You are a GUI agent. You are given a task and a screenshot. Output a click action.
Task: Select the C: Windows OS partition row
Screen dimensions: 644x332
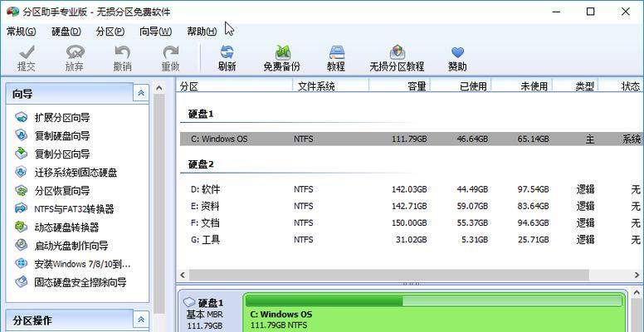click(x=412, y=139)
